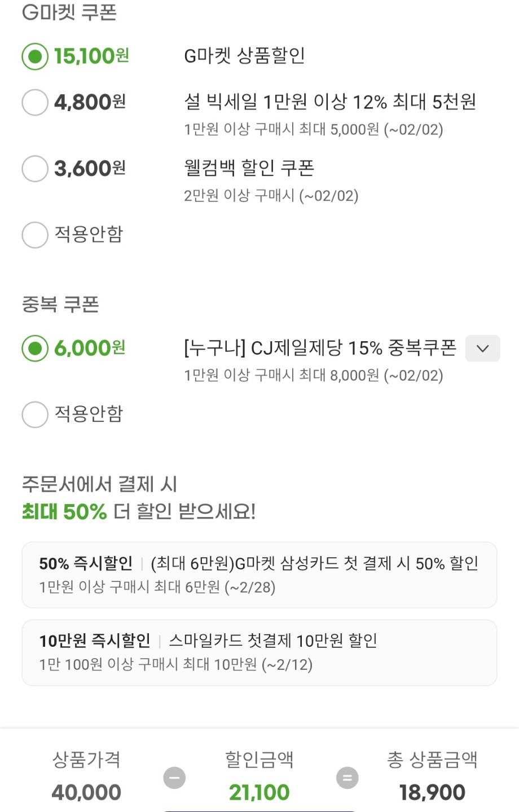Click the 최대 50% 더 할인 text

pyautogui.click(x=139, y=512)
